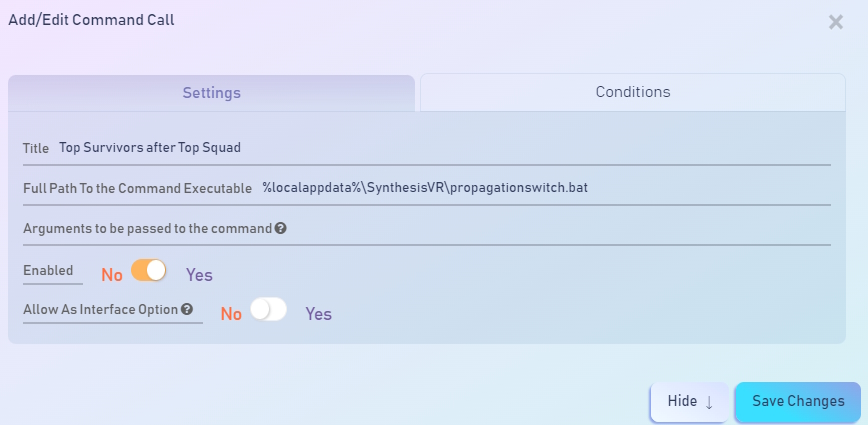Click the help icon beside Arguments label
This screenshot has height=425, width=868.
coord(281,228)
